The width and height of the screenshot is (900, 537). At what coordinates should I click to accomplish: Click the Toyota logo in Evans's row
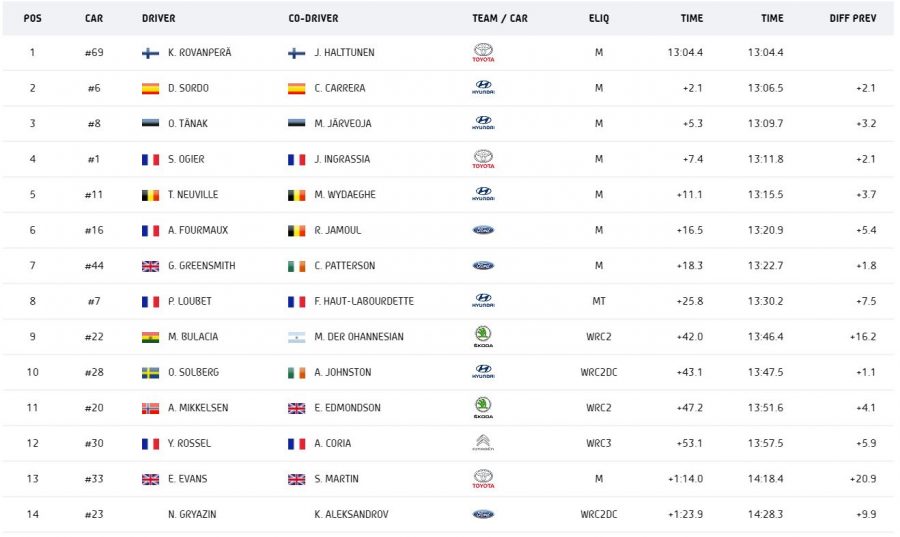pos(483,479)
